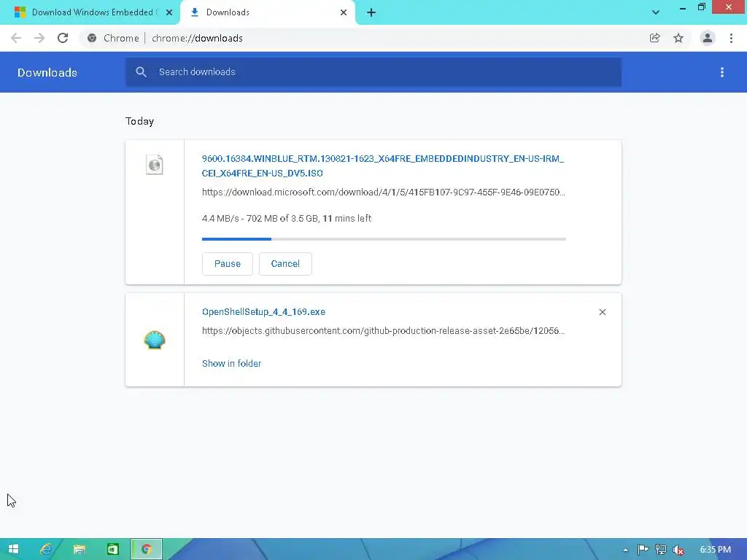Click the Chrome taskbar icon
The height and width of the screenshot is (560, 747).
(147, 549)
